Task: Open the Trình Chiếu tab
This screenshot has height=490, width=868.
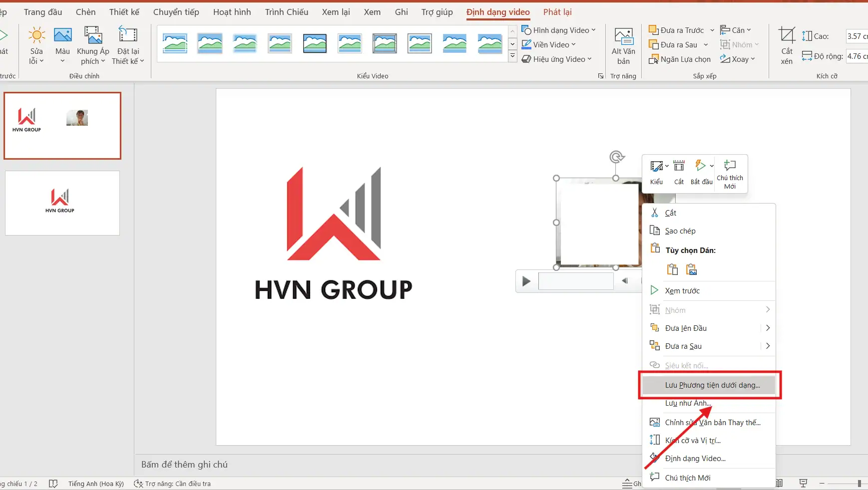Action: [287, 12]
